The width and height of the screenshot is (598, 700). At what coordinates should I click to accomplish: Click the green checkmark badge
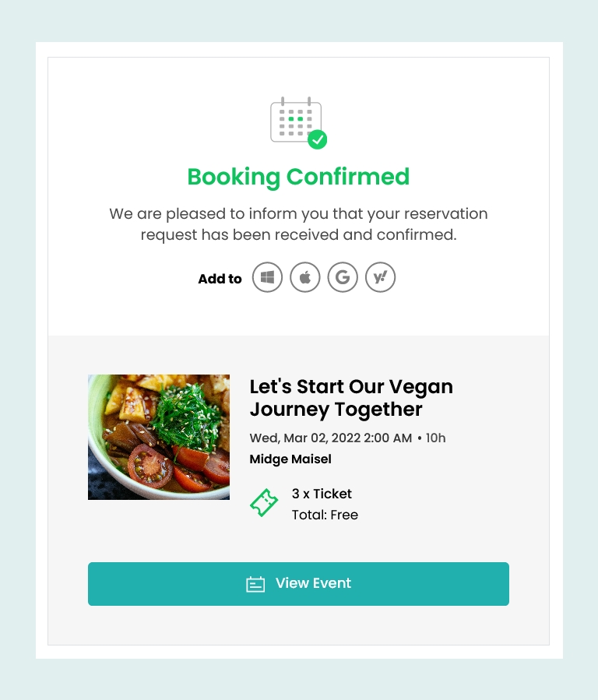[x=317, y=139]
